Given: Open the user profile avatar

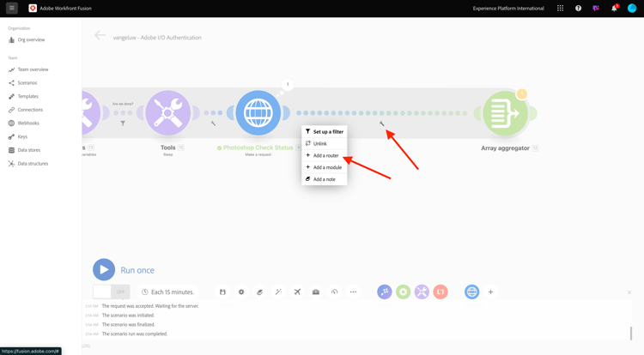Looking at the screenshot, I should (632, 9).
